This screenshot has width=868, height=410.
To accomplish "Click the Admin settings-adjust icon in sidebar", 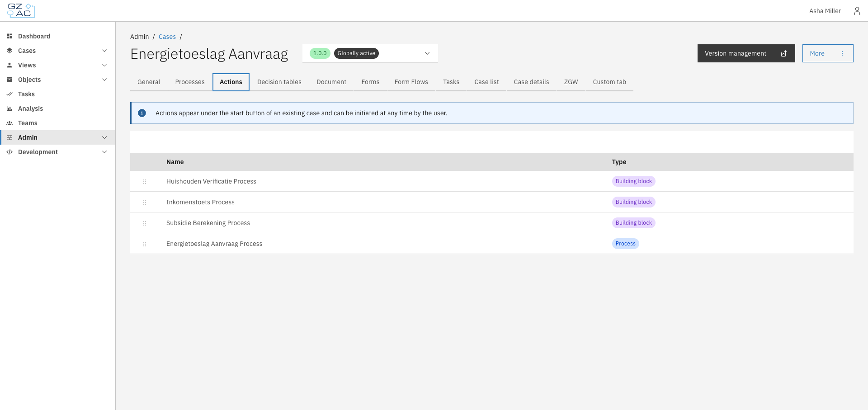I will 9,137.
